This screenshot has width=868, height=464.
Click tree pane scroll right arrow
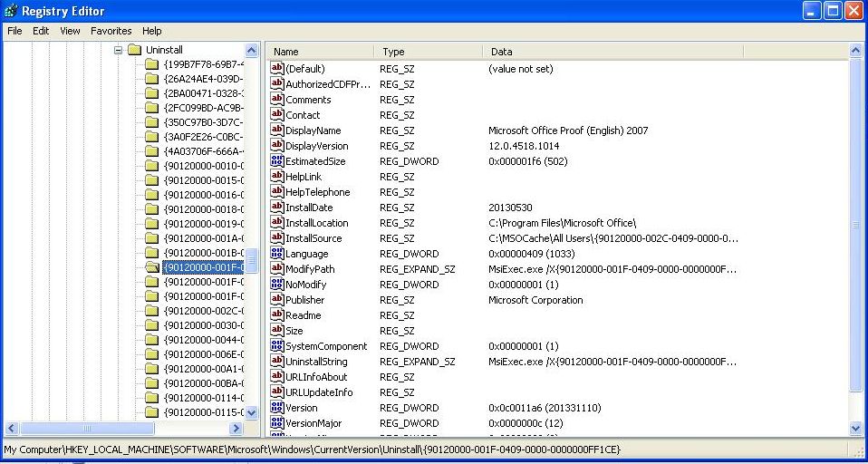[236, 428]
